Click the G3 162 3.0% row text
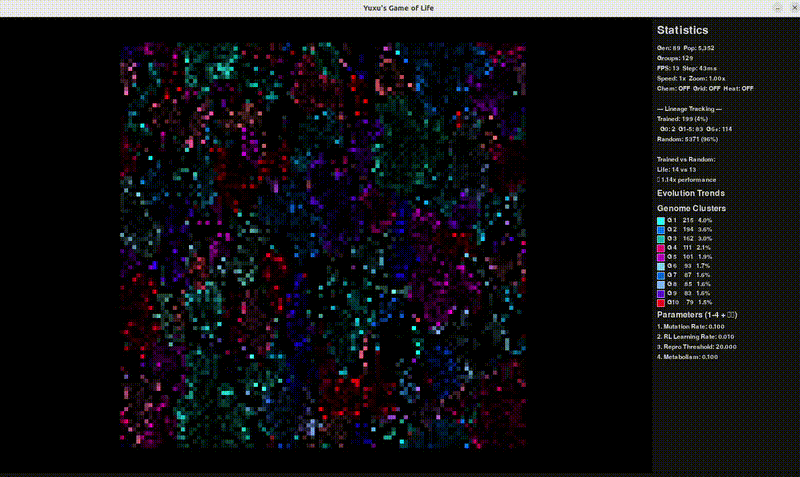The image size is (800, 477). click(x=690, y=239)
